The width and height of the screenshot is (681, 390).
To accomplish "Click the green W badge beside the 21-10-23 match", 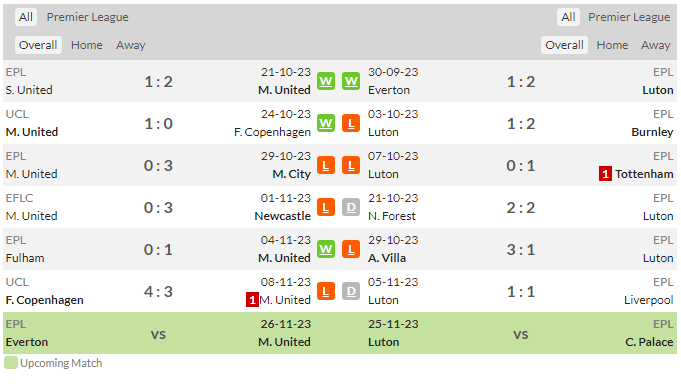I will 326,81.
